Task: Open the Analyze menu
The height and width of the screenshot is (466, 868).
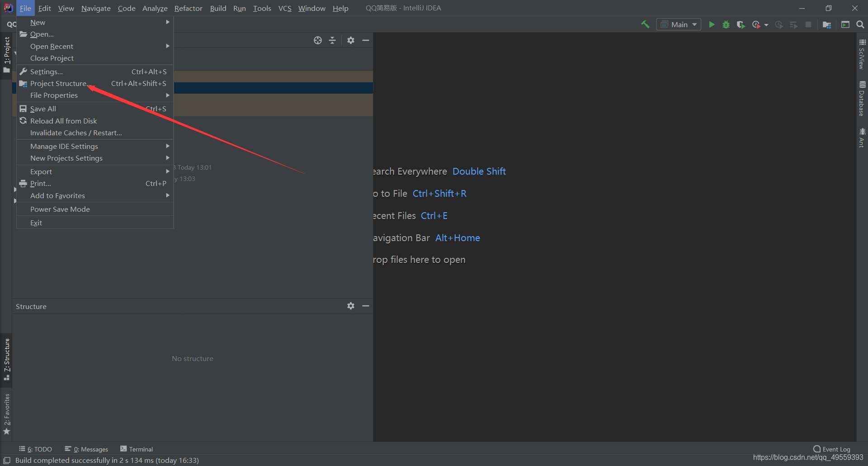Action: click(155, 8)
